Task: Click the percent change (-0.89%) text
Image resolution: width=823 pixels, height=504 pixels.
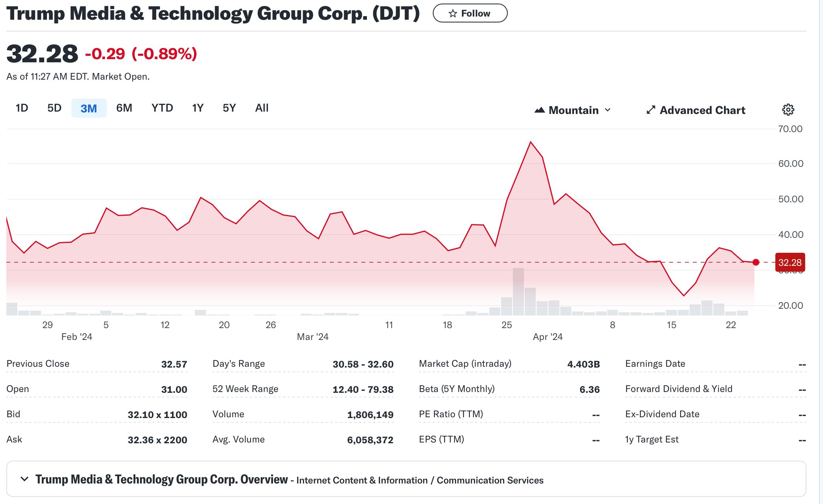Action: [x=165, y=54]
